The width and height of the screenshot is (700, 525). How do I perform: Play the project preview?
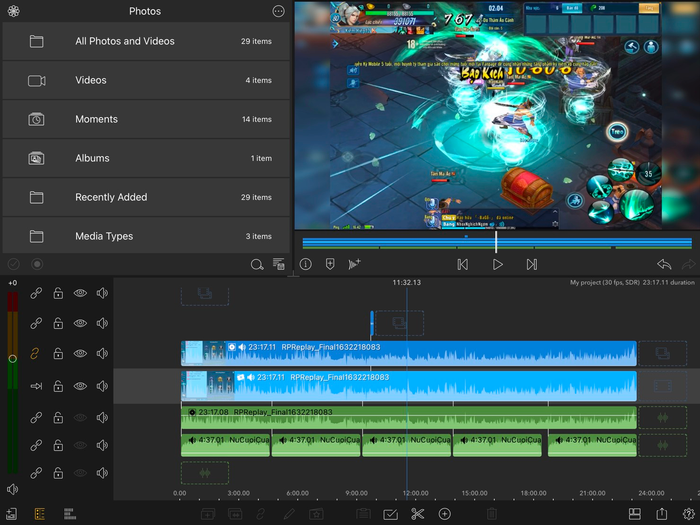coord(497,265)
